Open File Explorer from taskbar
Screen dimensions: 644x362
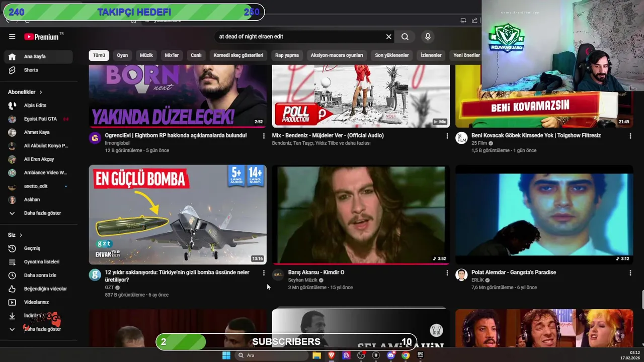click(x=316, y=355)
